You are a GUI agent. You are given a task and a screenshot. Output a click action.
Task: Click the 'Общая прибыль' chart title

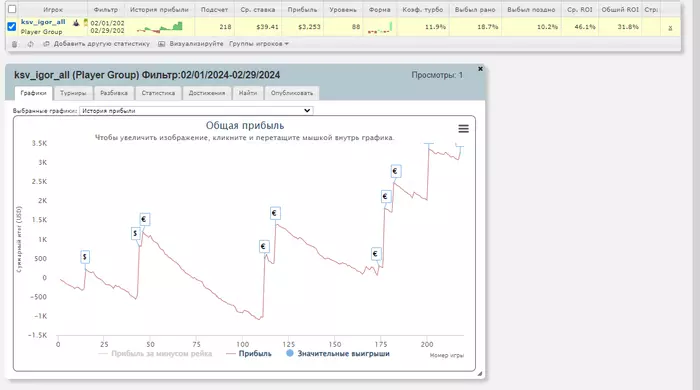coord(245,126)
